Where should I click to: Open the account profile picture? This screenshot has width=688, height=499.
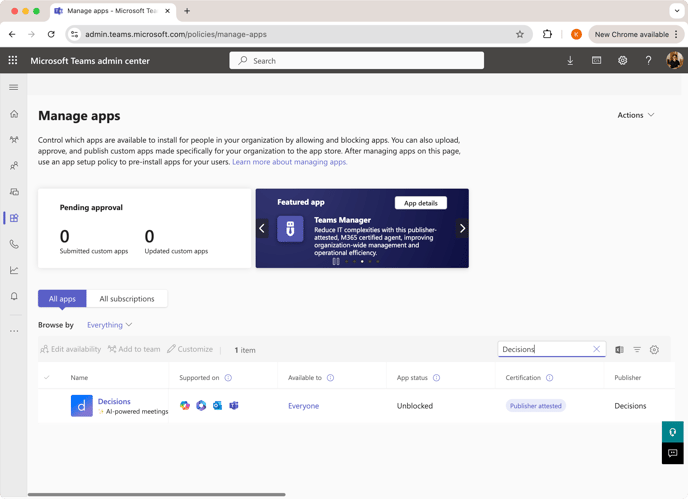click(674, 60)
